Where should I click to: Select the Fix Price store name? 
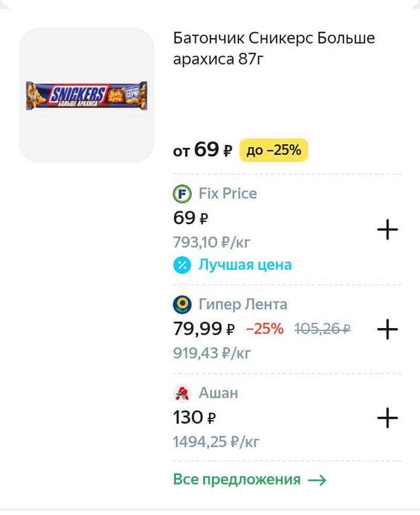pos(228,194)
